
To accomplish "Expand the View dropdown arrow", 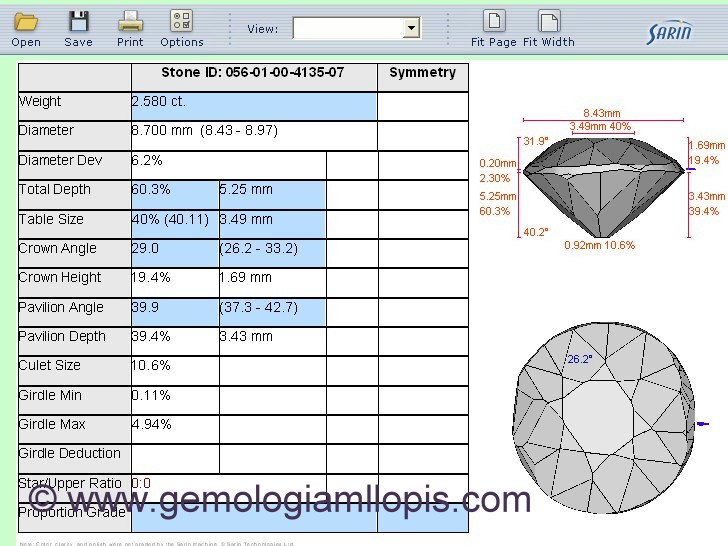I will click(411, 29).
